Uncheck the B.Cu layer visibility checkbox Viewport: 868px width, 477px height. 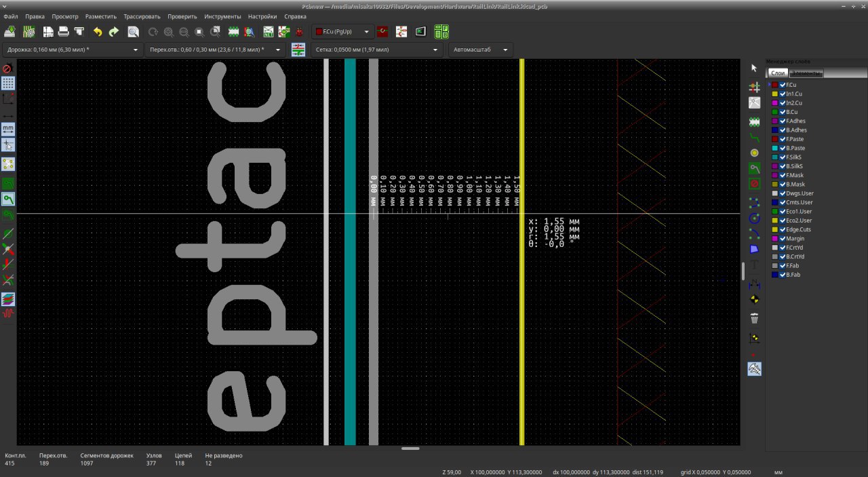783,112
